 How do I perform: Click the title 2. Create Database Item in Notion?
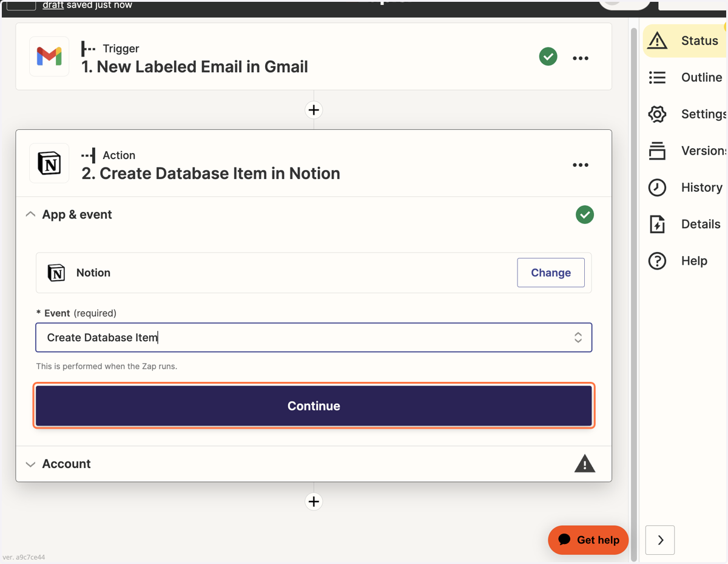pos(211,174)
